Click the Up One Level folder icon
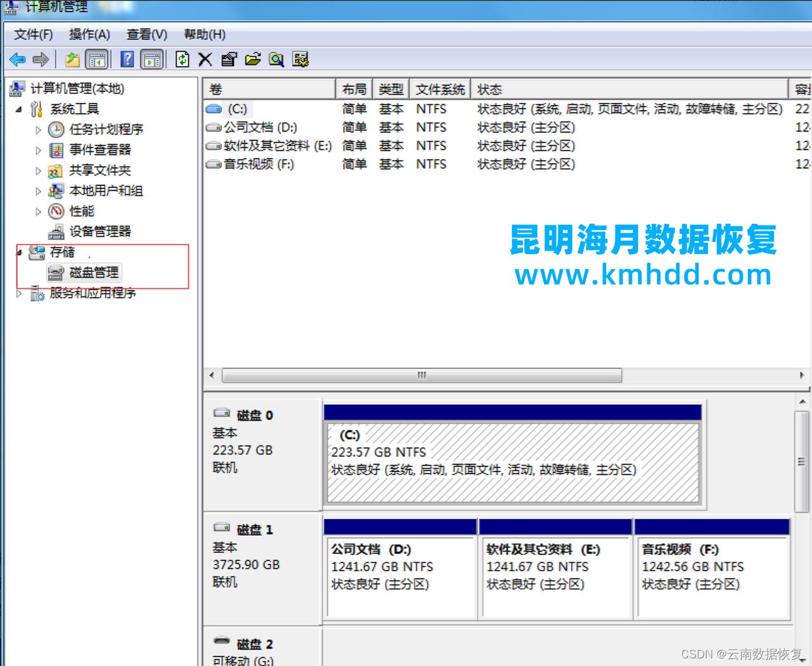The width and height of the screenshot is (812, 666). click(x=72, y=60)
